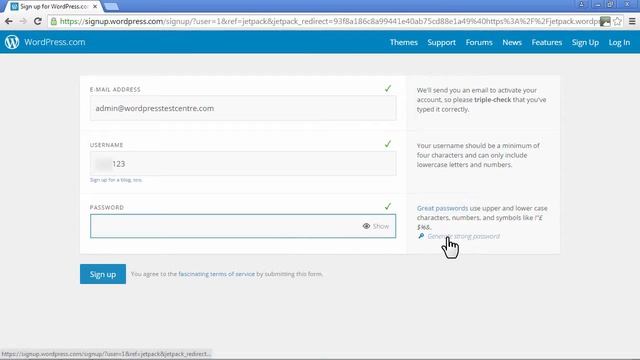Open WordPress.com home link
Viewport: 640px width, 360px height.
pyautogui.click(x=55, y=42)
